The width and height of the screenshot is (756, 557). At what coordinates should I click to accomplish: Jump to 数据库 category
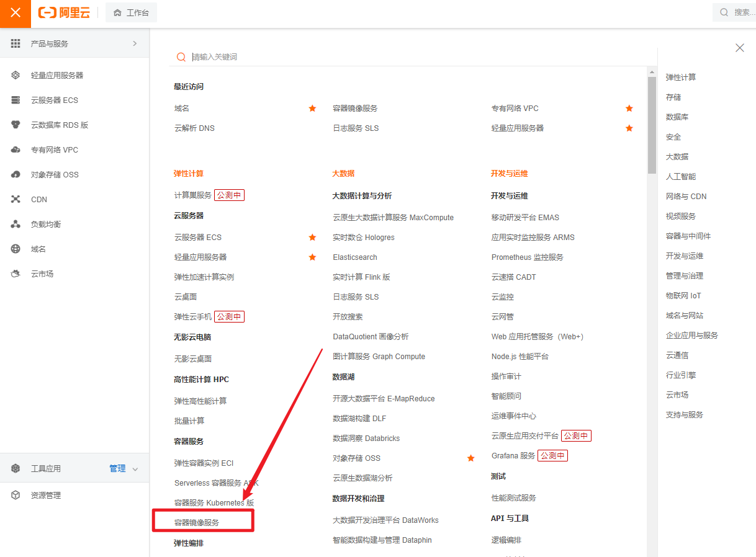tap(677, 117)
